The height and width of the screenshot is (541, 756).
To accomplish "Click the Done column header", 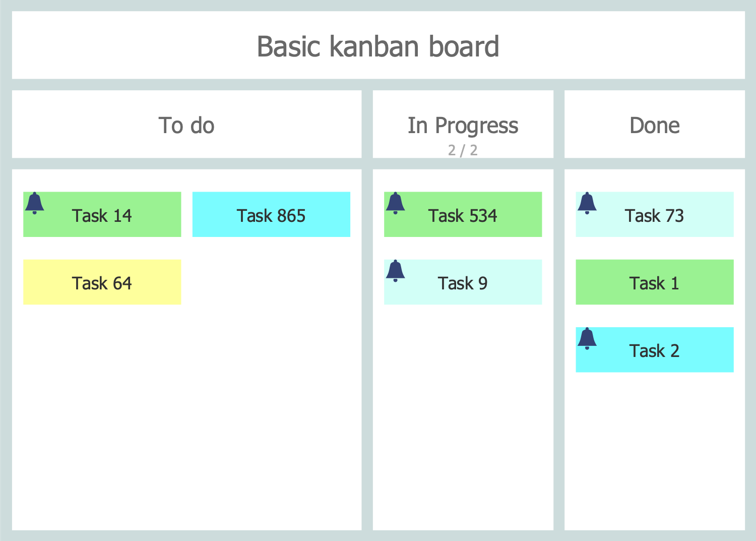I will 654,125.
